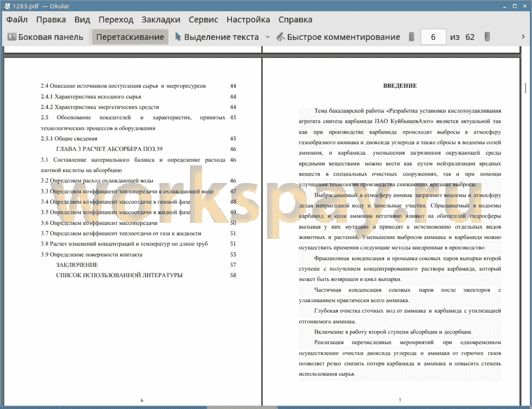Viewport: 532px width, 409px height.
Task: Click the Okular app icon in title bar
Action: click(6, 6)
